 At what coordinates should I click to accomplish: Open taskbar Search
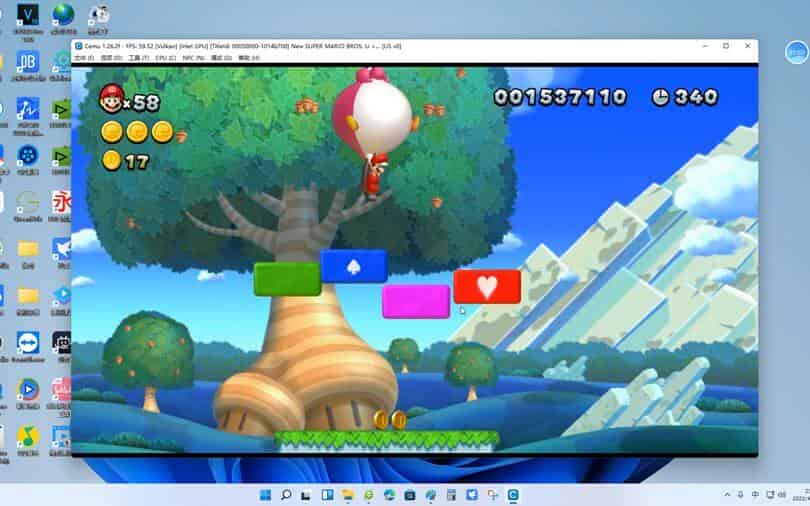pos(286,495)
